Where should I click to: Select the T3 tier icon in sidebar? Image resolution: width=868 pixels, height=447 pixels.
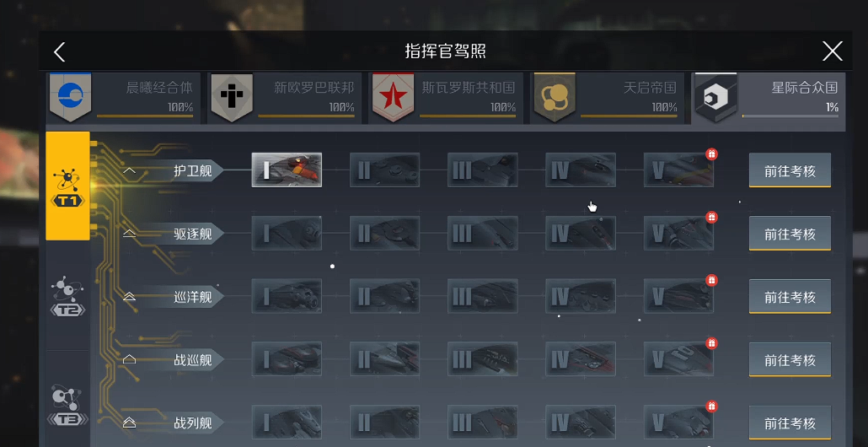[x=67, y=406]
